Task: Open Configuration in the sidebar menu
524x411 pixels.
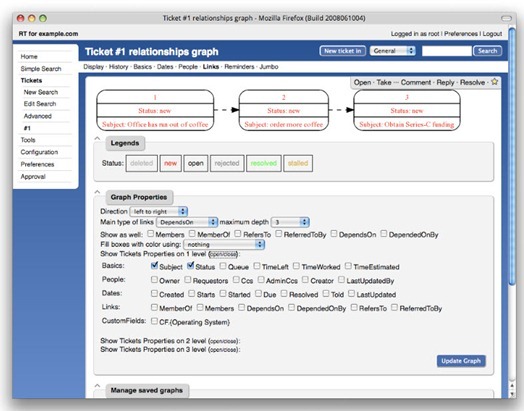Action: [x=39, y=152]
